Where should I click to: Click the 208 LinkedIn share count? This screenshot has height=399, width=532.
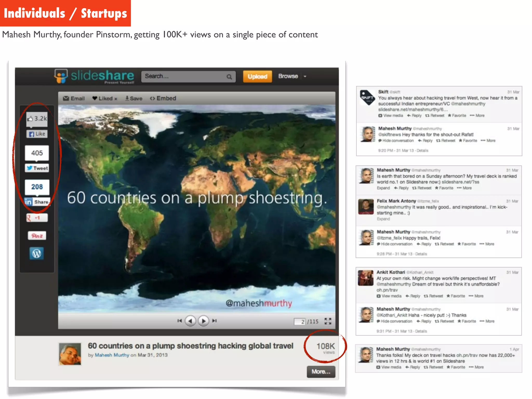[37, 187]
